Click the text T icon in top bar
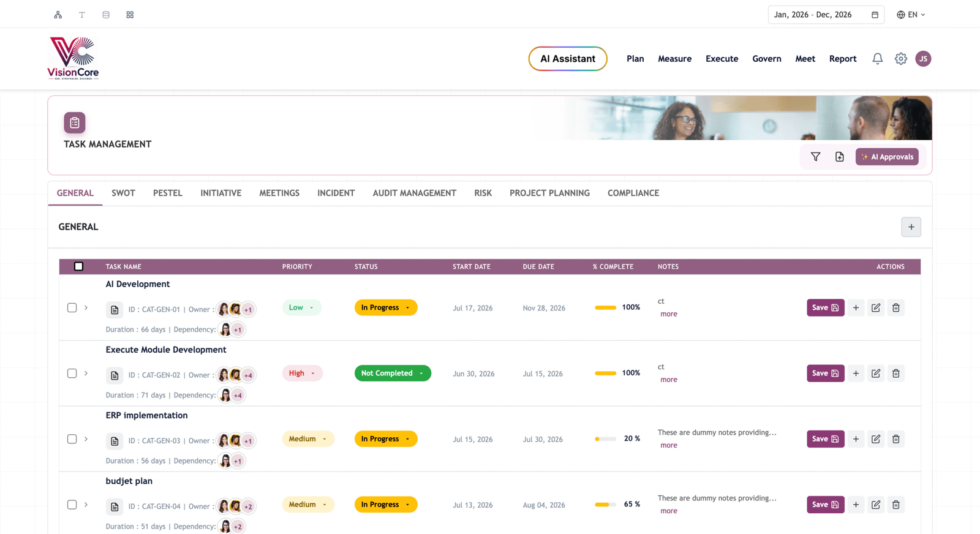Viewport: 980px width, 534px height. tap(82, 15)
